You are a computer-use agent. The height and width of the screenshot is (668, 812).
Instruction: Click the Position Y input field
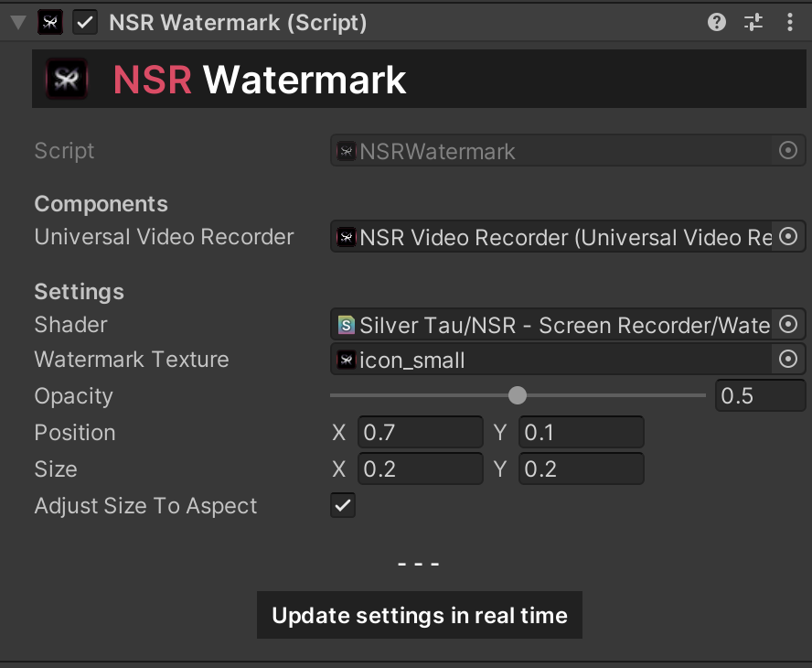click(x=581, y=432)
